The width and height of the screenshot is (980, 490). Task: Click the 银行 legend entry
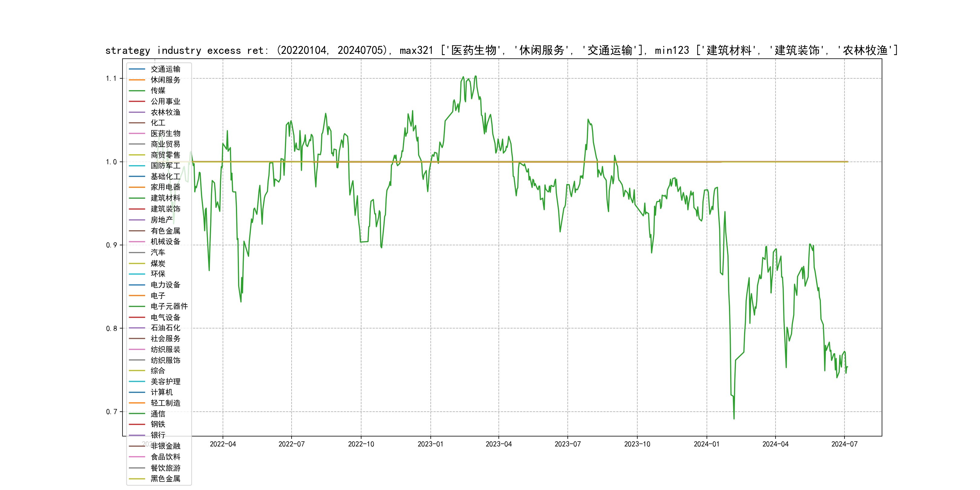158,435
